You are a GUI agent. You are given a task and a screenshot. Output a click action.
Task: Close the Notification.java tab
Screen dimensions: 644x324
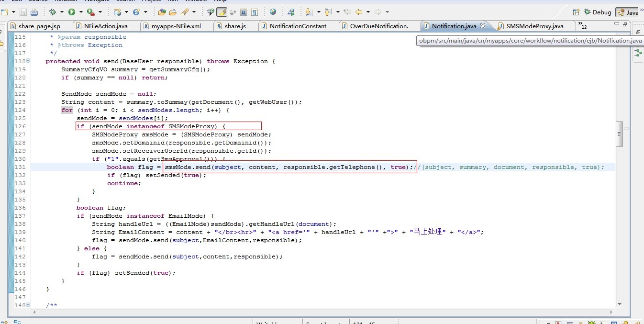pos(483,26)
